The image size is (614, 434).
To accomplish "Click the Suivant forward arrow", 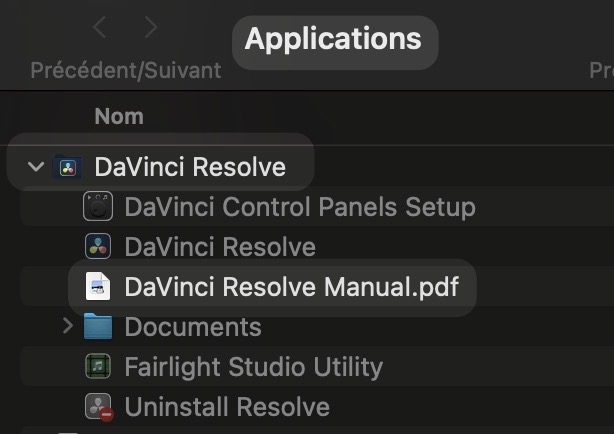I will (x=151, y=28).
